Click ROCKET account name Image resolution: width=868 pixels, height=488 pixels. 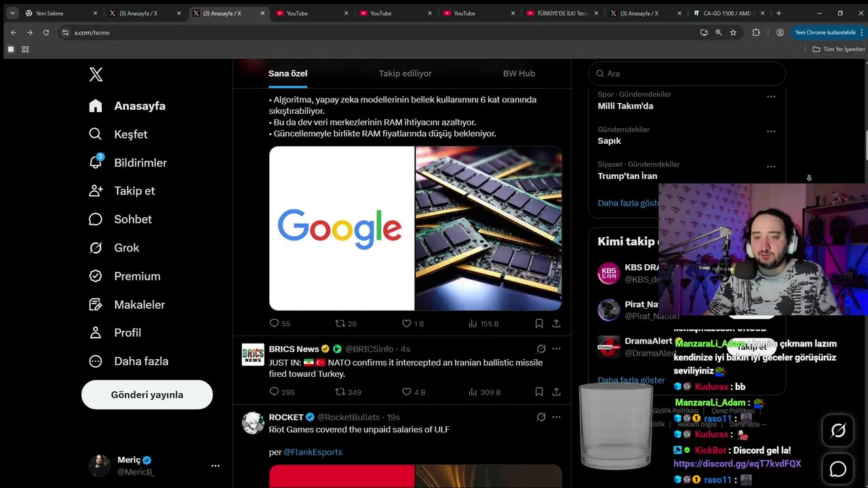coord(286,417)
